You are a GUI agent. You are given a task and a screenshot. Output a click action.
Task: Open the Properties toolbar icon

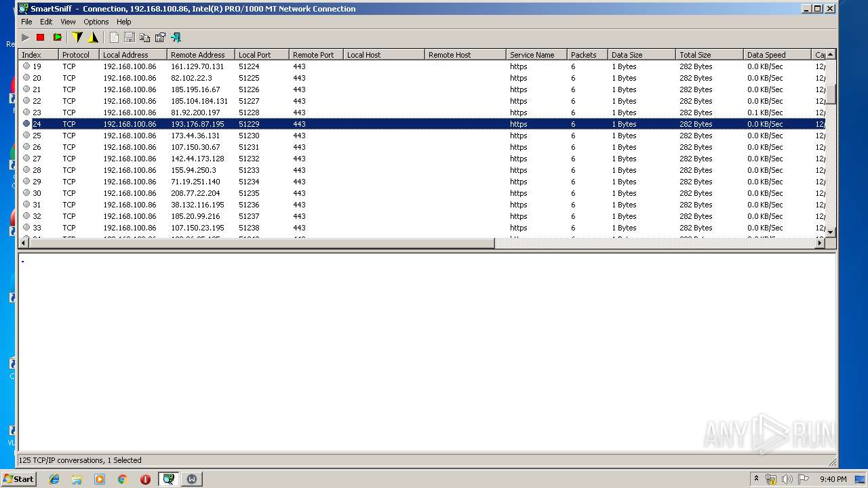point(160,37)
